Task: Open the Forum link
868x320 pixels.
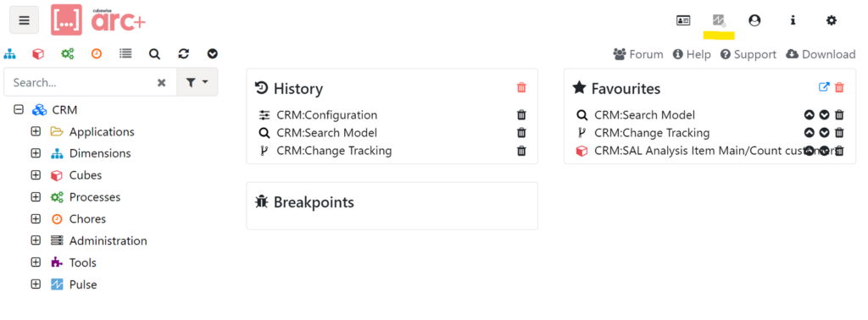Action: click(638, 54)
